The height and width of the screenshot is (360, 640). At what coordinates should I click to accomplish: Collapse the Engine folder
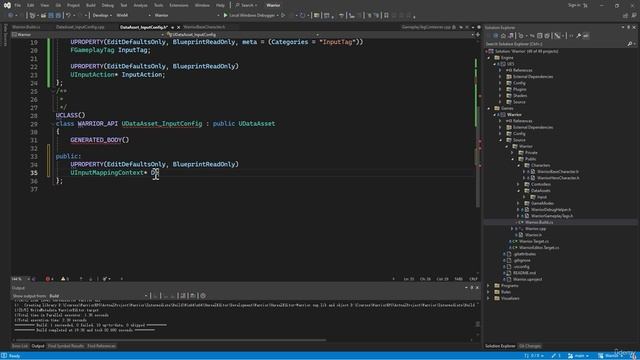(489, 58)
